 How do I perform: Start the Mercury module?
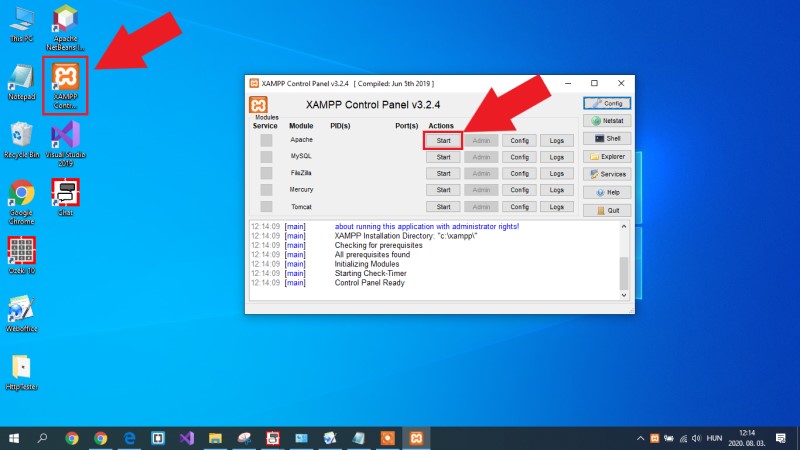443,190
